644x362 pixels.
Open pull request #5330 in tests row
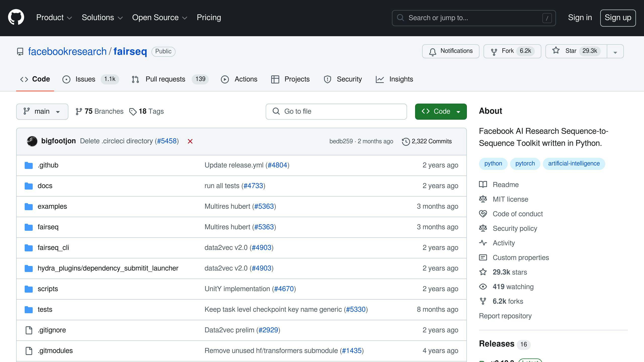pyautogui.click(x=356, y=309)
